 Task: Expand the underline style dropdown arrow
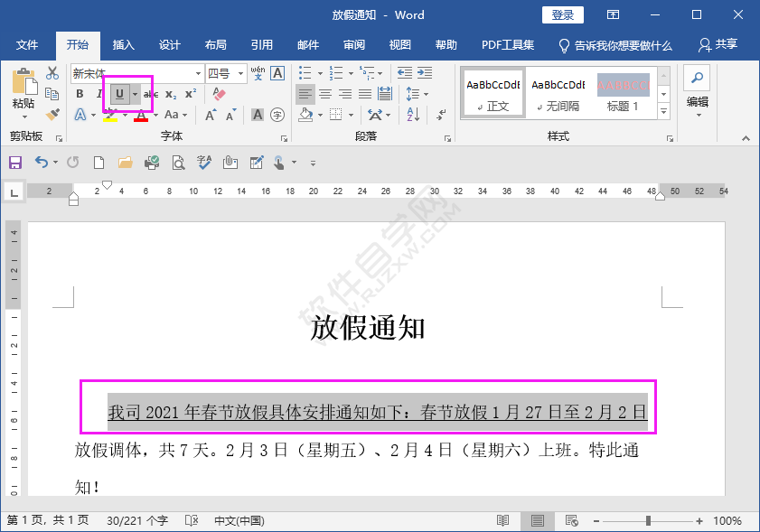click(x=134, y=94)
